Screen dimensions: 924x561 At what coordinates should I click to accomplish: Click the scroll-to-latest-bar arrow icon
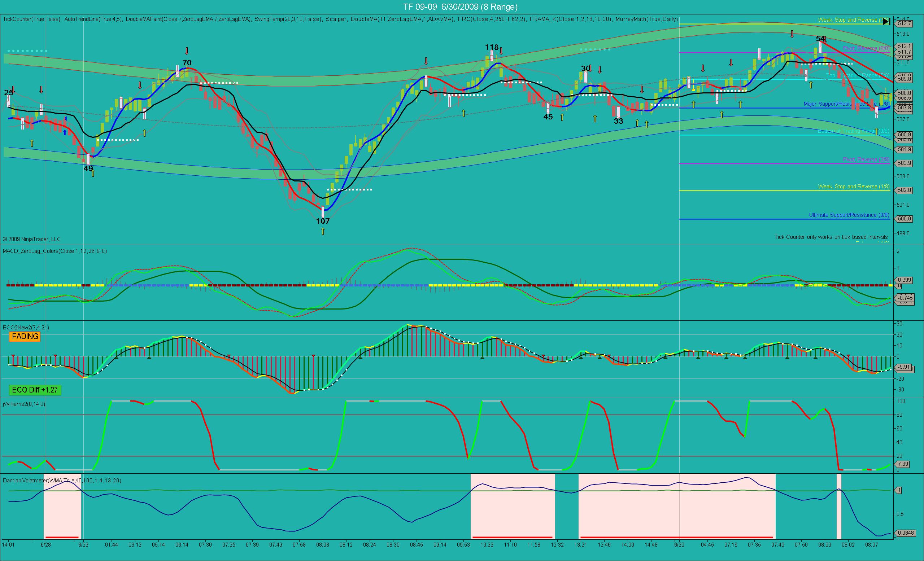pos(886,22)
